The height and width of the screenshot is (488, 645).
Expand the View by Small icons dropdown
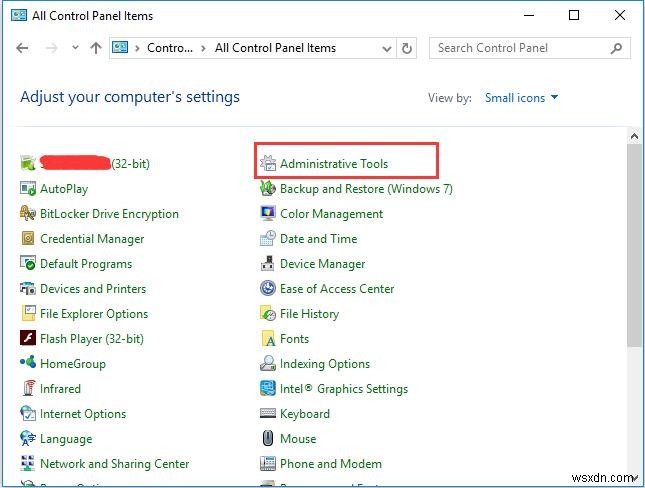[x=521, y=98]
